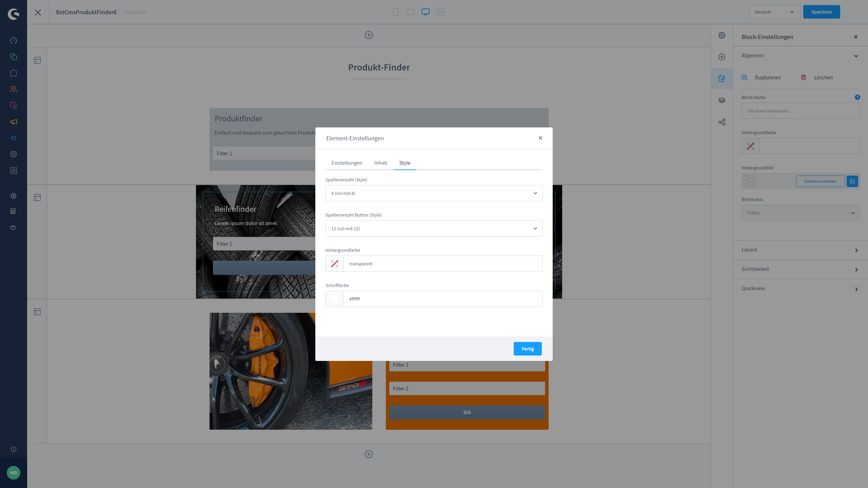Screen dimensions: 868x488
Task: Open the Catalogues icon in sidebar
Action: [x=14, y=57]
